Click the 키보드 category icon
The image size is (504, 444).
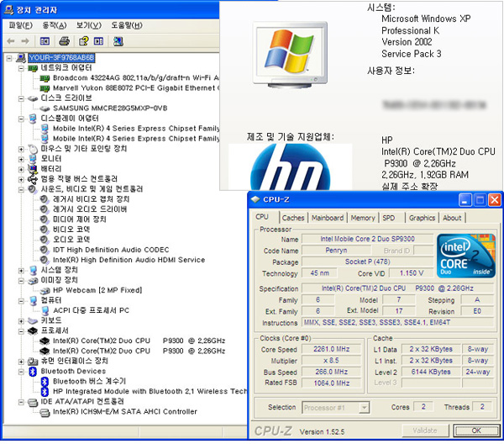coord(33,320)
